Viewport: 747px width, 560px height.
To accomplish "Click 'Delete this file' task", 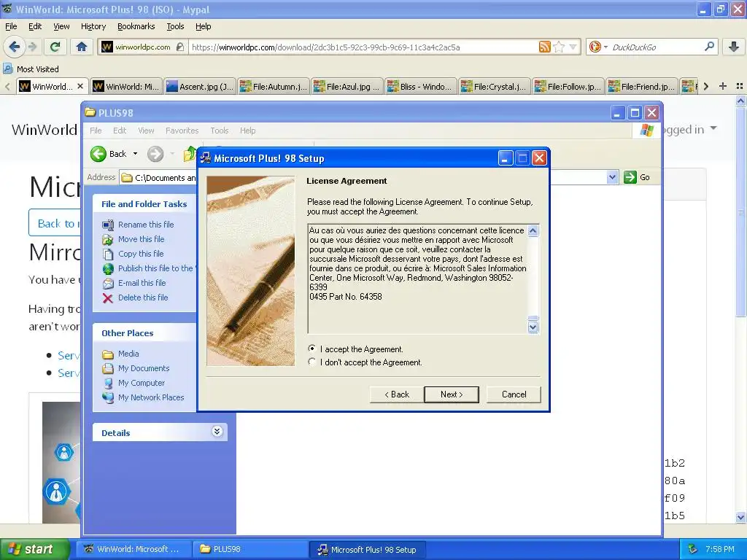I will coord(143,297).
